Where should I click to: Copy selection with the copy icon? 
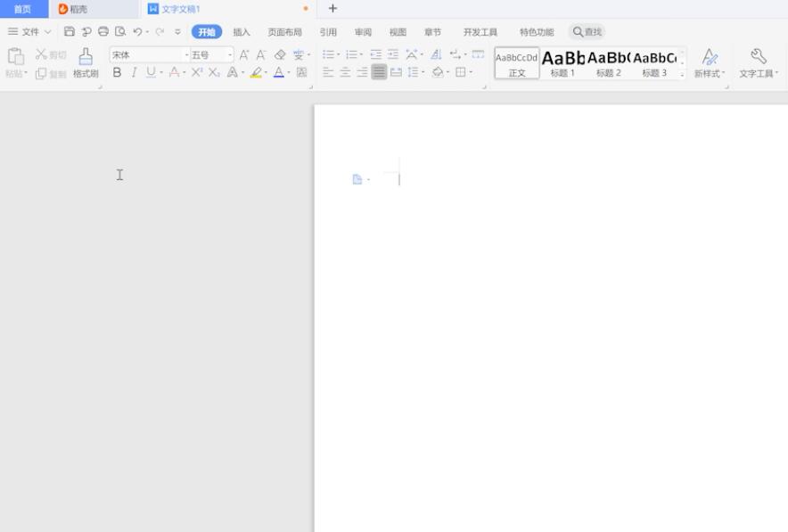[41, 74]
